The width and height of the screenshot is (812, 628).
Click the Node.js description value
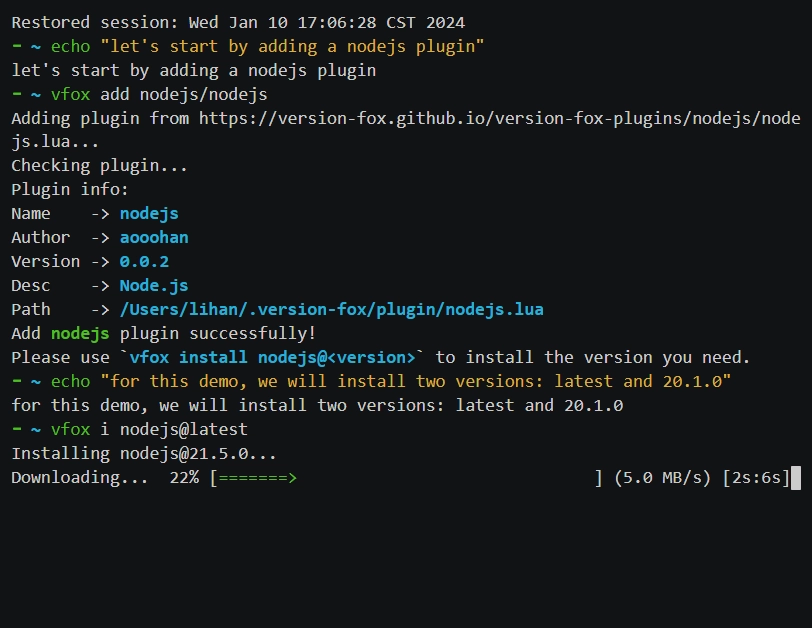click(x=154, y=286)
